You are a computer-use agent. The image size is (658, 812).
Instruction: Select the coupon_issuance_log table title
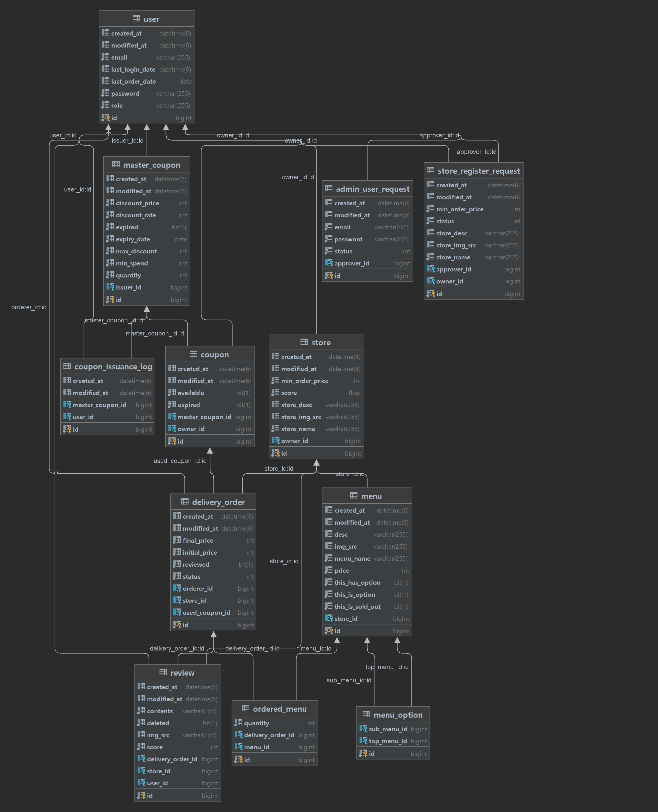[x=113, y=367]
